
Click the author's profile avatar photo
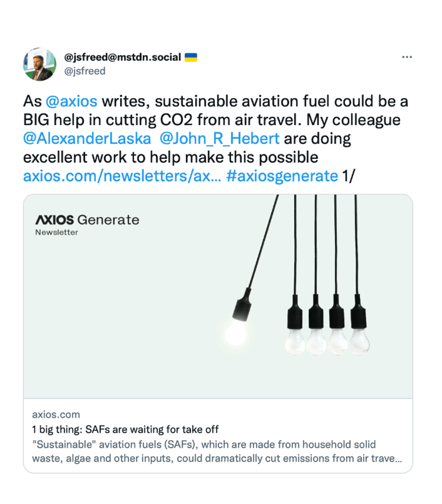pyautogui.click(x=40, y=64)
